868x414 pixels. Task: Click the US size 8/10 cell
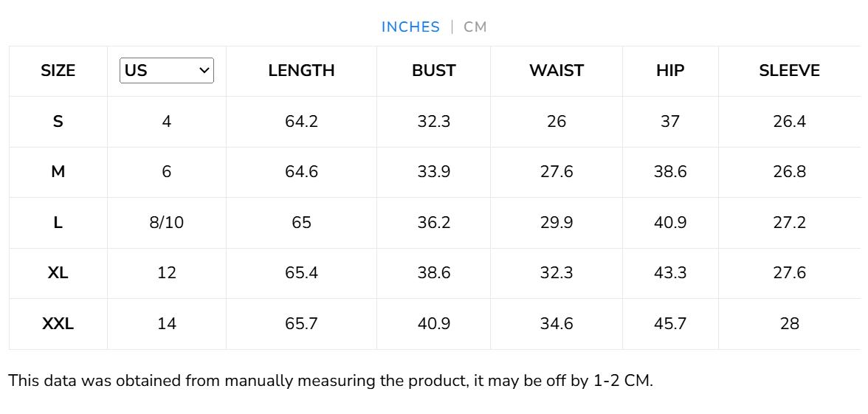167,223
